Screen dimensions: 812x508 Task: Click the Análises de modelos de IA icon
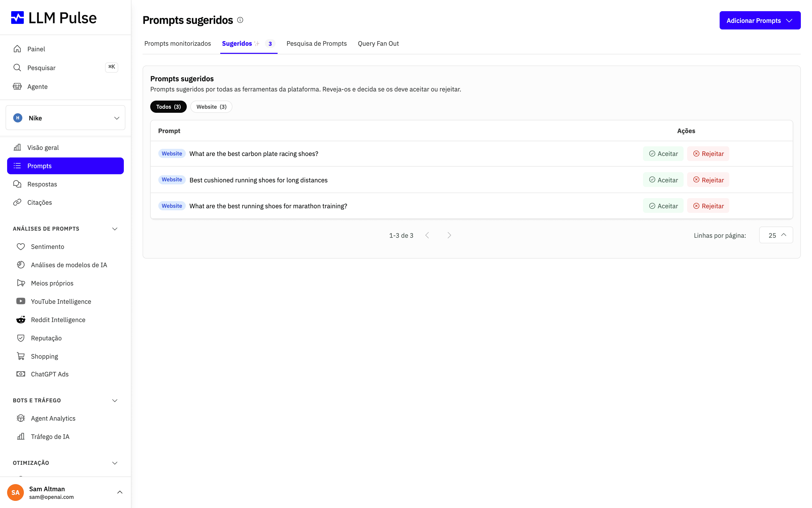[21, 265]
